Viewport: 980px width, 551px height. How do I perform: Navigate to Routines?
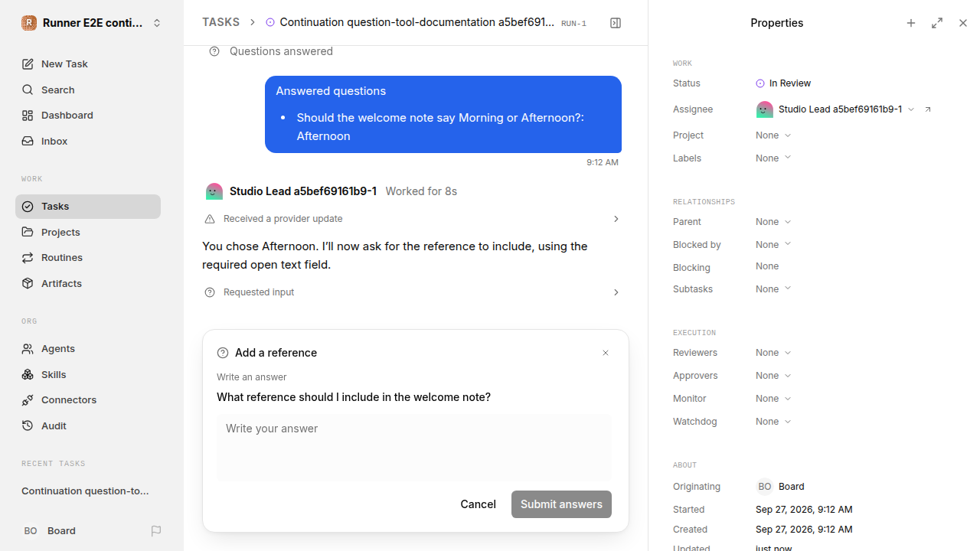click(88, 258)
